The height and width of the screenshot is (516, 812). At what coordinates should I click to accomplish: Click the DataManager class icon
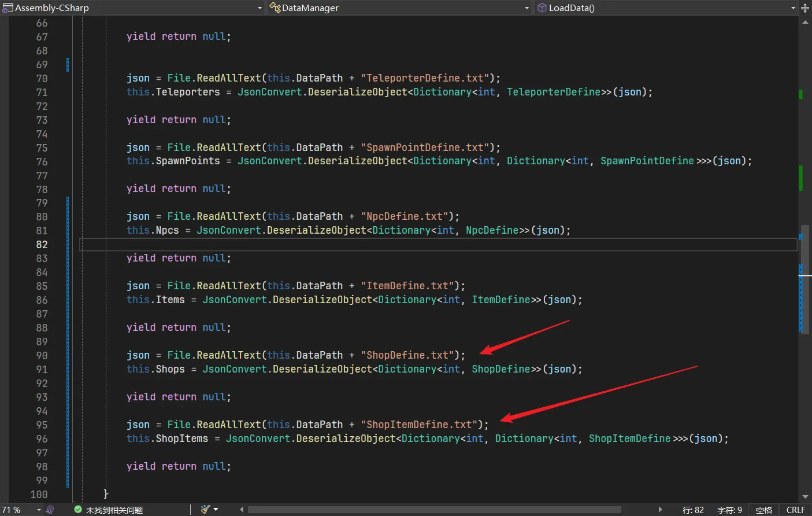(275, 8)
